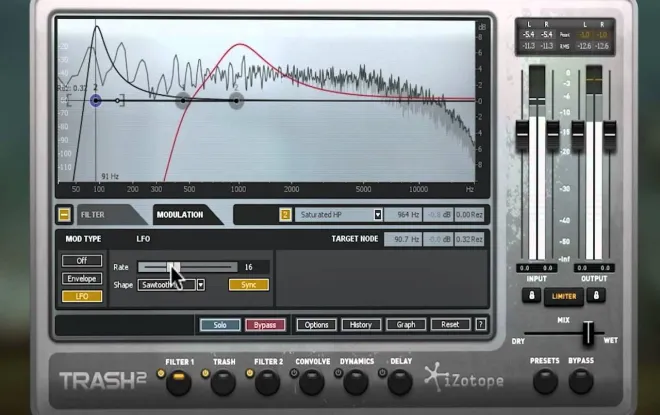This screenshot has height=415, width=660.
Task: Select the Delay module knob
Action: coord(400,383)
